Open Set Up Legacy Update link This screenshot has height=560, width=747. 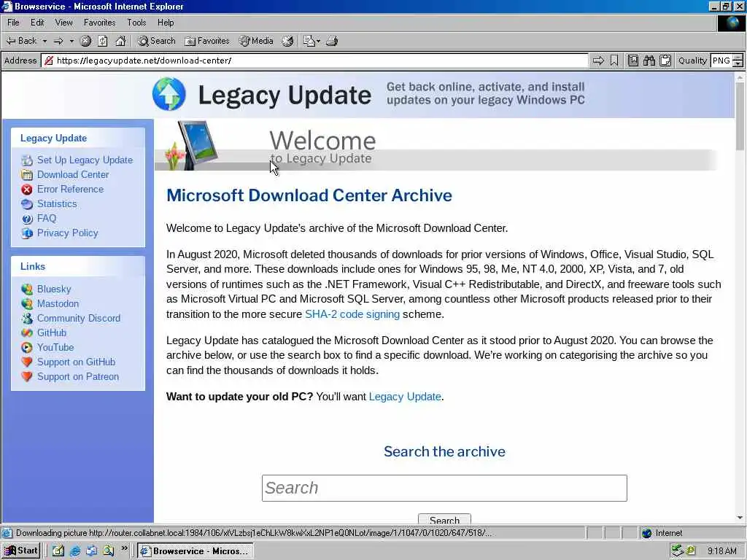pyautogui.click(x=85, y=160)
